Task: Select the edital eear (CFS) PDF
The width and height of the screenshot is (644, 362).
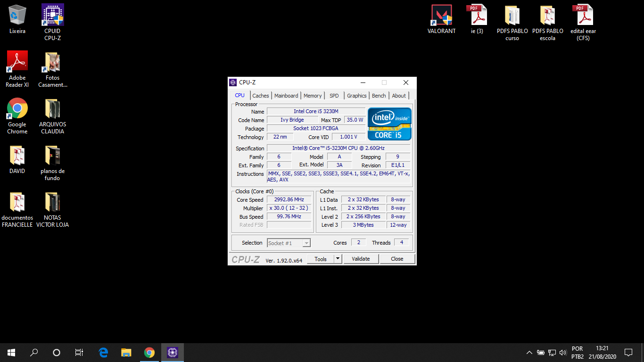Action: 583,23
